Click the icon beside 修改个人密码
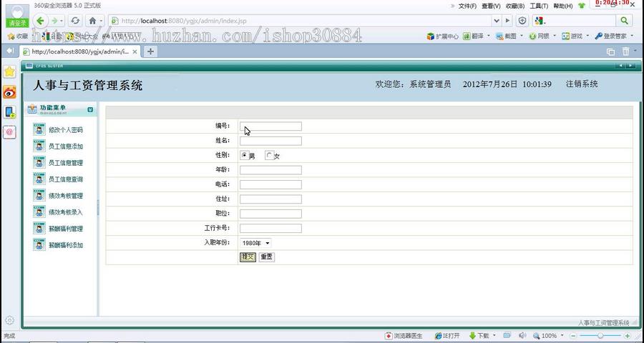The image size is (644, 343). point(39,129)
